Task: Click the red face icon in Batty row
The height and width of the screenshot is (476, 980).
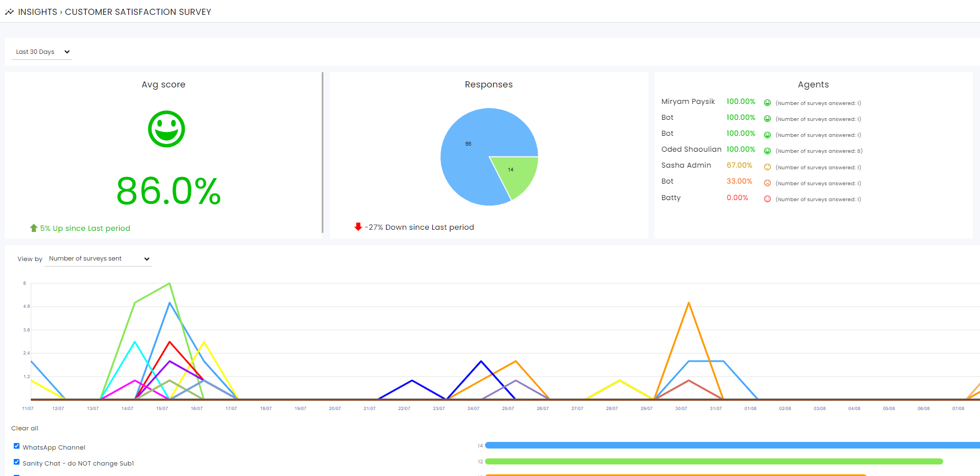Action: point(767,199)
